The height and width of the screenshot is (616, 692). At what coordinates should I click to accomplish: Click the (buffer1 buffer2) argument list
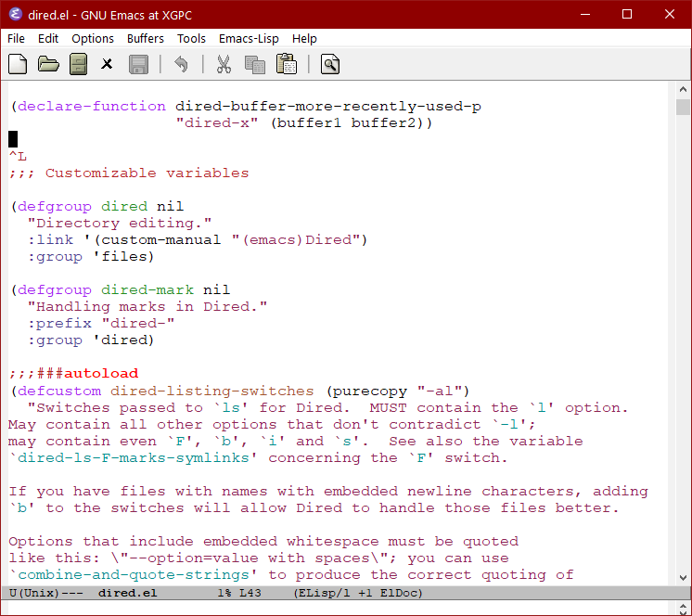click(347, 123)
